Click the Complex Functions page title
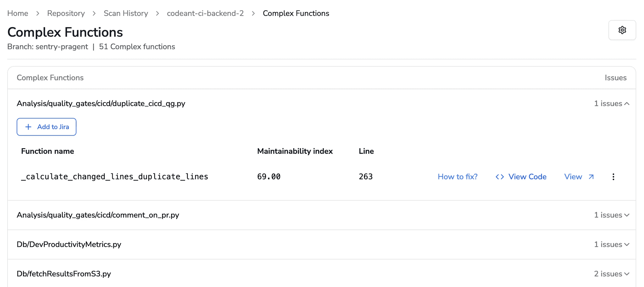This screenshot has height=287, width=644. click(x=65, y=32)
